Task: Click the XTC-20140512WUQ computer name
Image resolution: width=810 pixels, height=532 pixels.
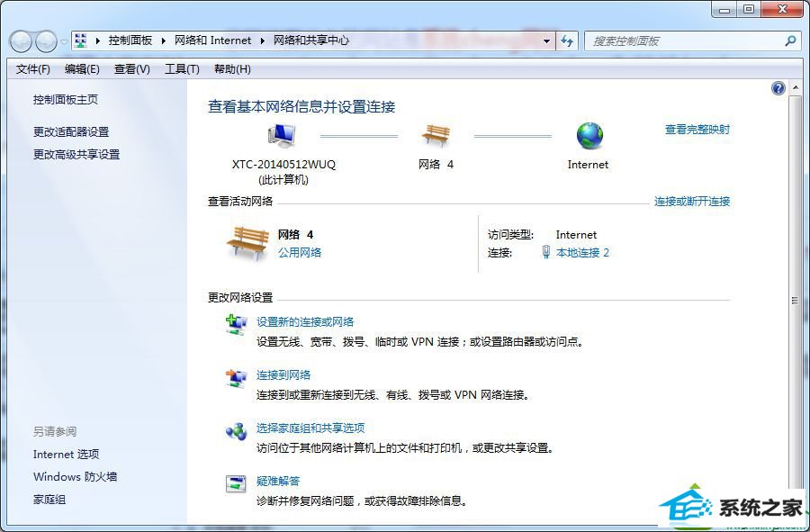Action: click(x=283, y=165)
